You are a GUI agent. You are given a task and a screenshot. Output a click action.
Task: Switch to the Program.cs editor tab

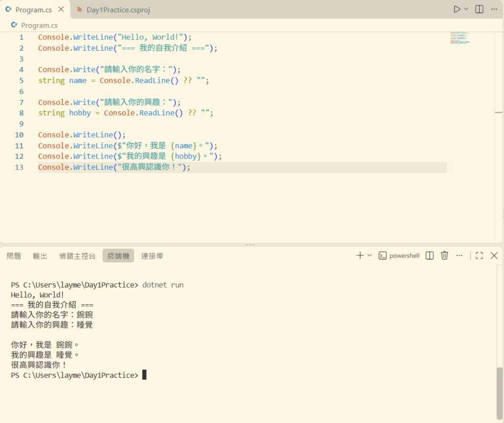pos(35,10)
